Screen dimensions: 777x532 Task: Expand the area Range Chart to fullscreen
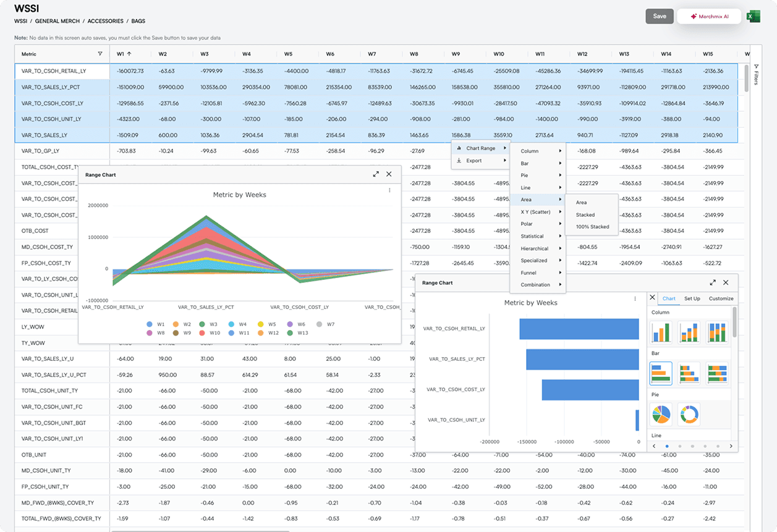coord(376,174)
